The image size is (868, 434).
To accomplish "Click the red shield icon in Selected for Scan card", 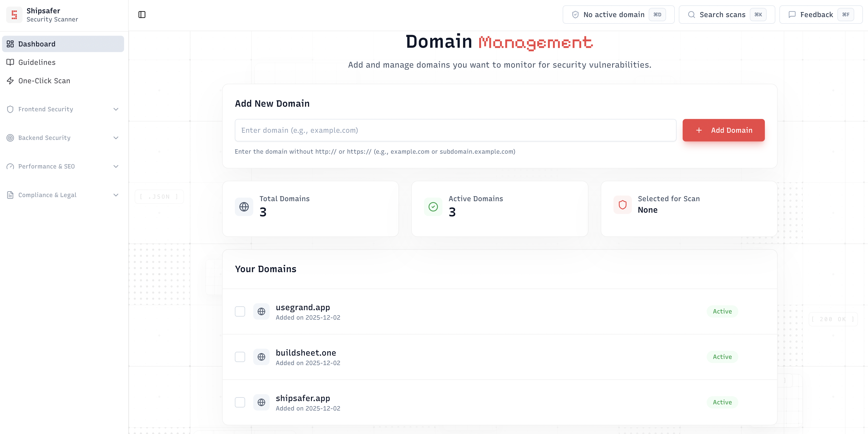I will [x=622, y=204].
